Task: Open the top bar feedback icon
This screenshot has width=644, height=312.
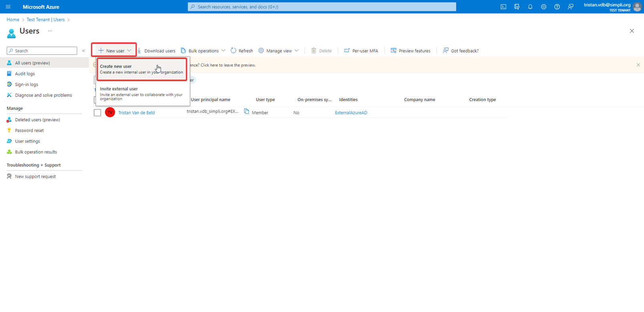Action: (570, 7)
